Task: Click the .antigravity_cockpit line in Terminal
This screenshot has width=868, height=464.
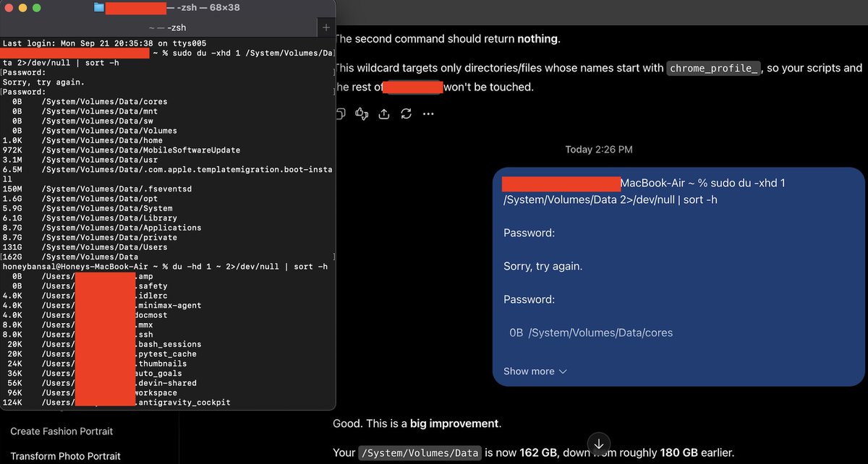Action: pos(116,403)
